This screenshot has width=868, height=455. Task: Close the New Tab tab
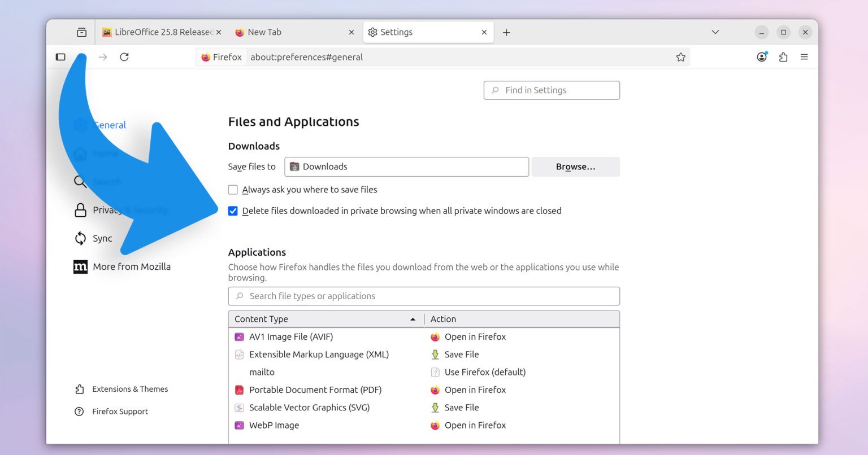pyautogui.click(x=351, y=32)
